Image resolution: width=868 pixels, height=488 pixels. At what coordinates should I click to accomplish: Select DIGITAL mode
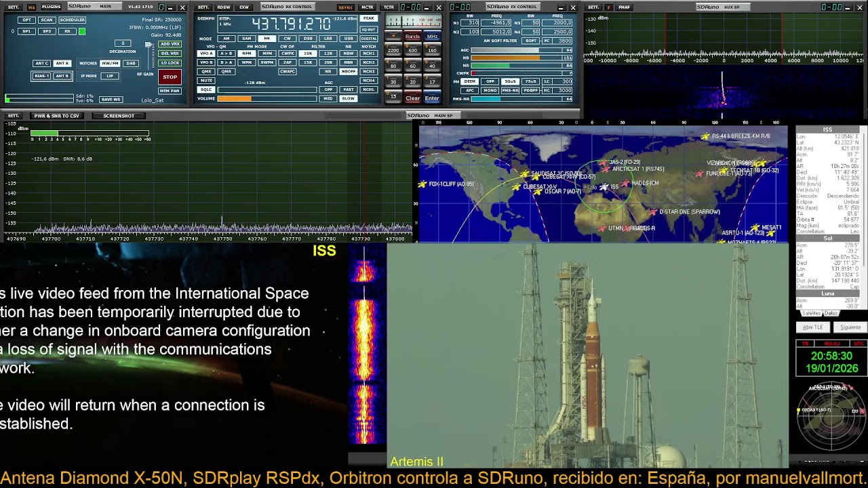(x=369, y=39)
